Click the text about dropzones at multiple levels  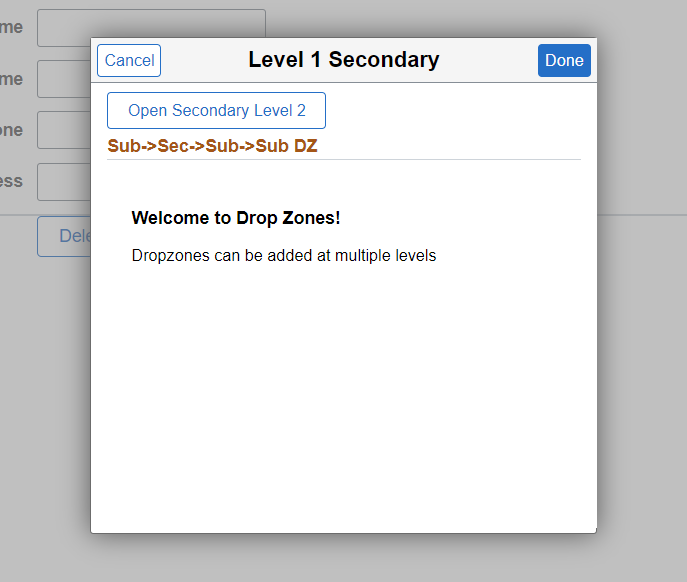click(284, 256)
